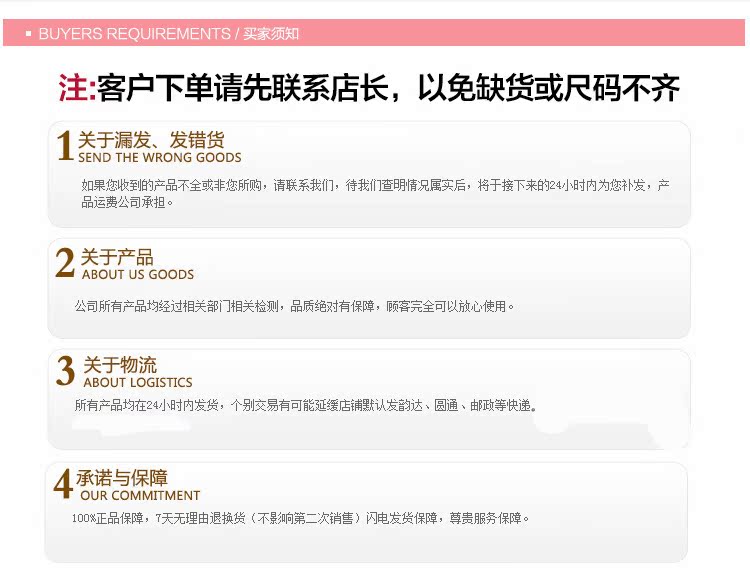Click the heading '关于漏发、发错货'
750x581 pixels.
coord(151,140)
